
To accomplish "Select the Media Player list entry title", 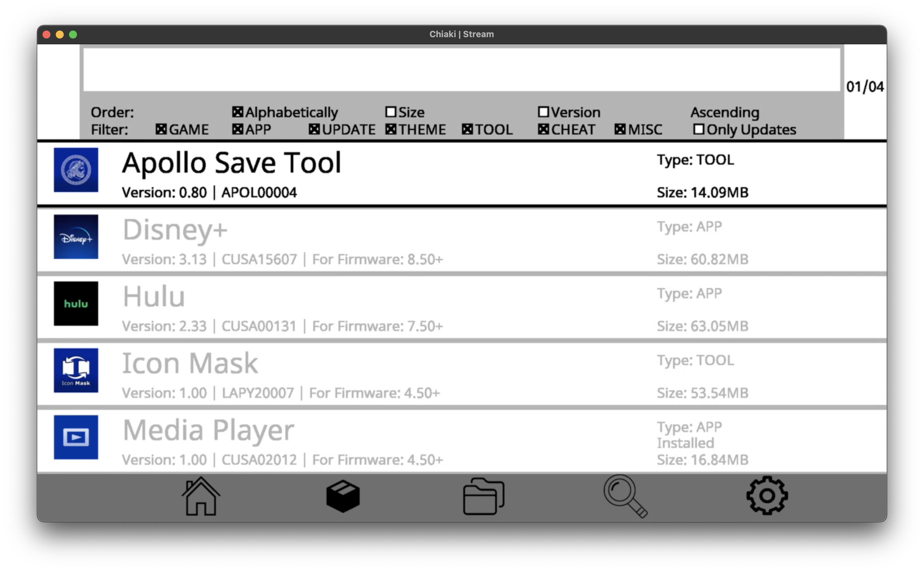I will click(x=208, y=431).
